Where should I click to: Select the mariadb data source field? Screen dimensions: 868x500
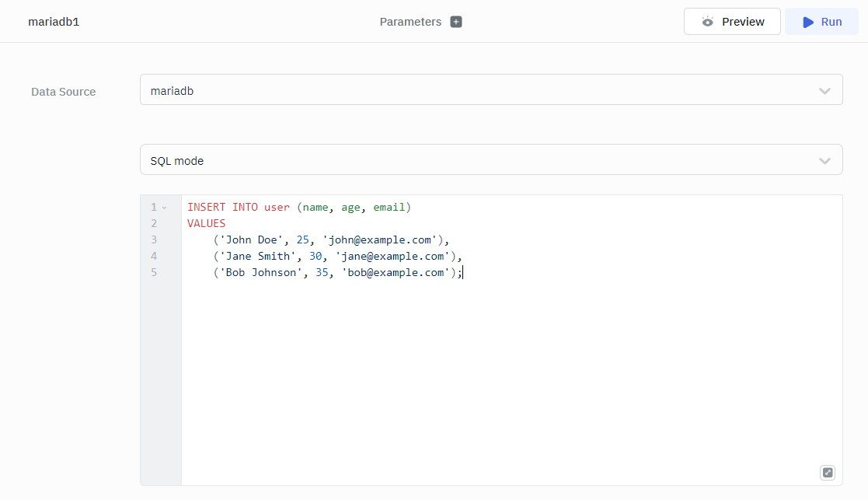tap(466, 90)
